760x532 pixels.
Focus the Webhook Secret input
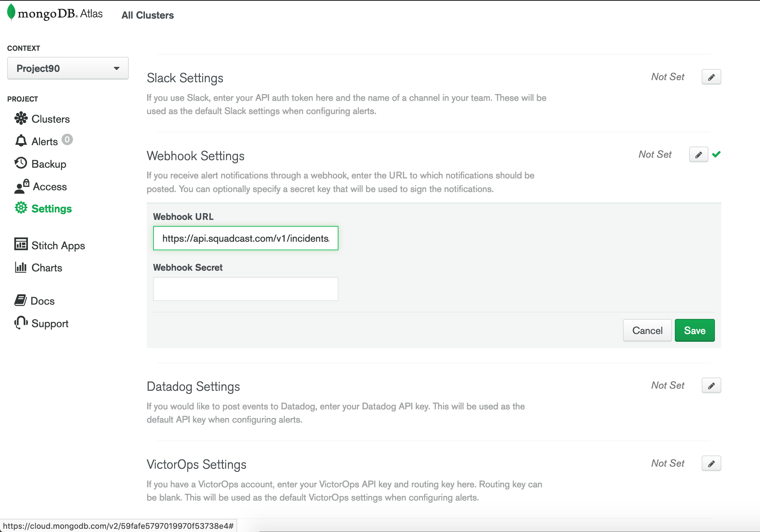coord(245,289)
